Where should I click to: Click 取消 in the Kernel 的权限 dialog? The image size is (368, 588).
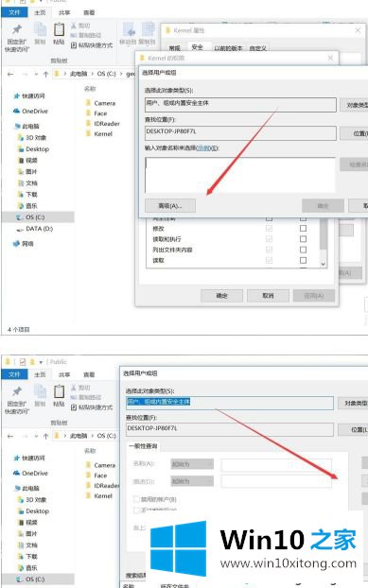click(x=268, y=296)
